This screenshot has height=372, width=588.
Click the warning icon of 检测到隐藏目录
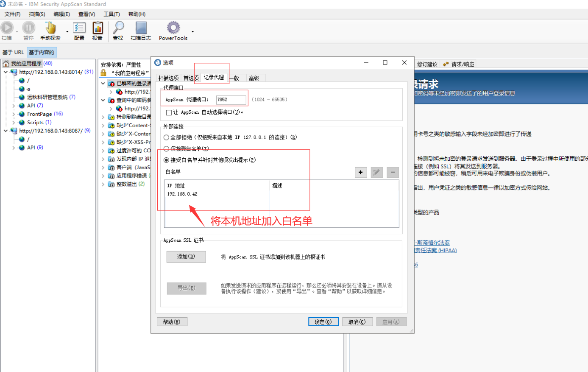pos(111,117)
